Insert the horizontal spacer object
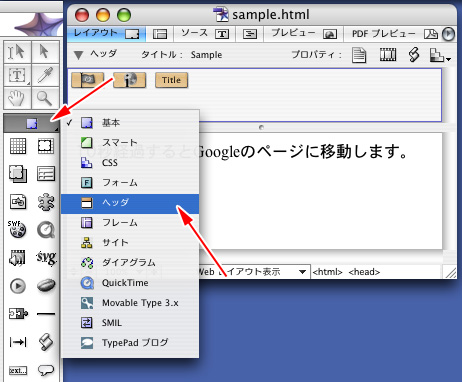 [x=18, y=342]
